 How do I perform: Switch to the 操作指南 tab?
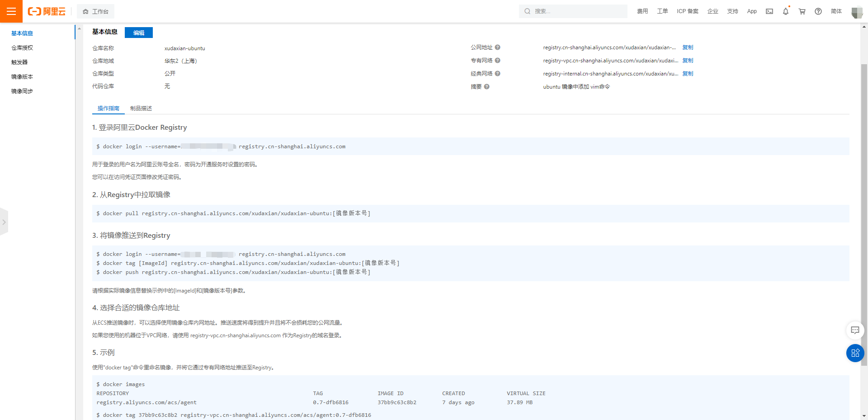coord(108,109)
